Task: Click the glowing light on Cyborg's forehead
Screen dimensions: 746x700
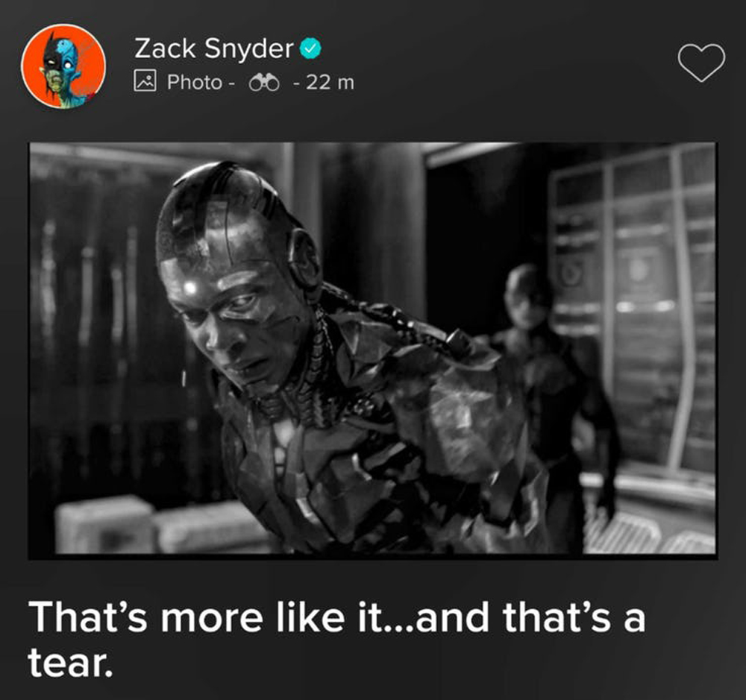Action: click(x=190, y=288)
